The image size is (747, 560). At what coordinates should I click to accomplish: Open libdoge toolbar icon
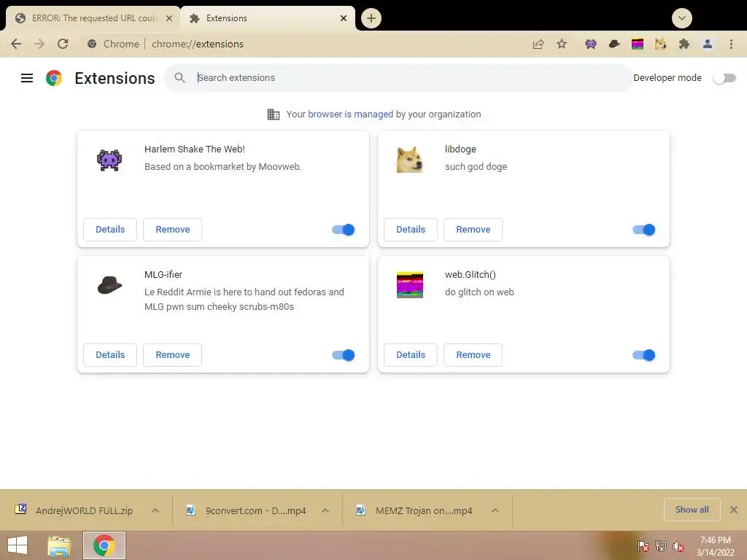(x=660, y=44)
